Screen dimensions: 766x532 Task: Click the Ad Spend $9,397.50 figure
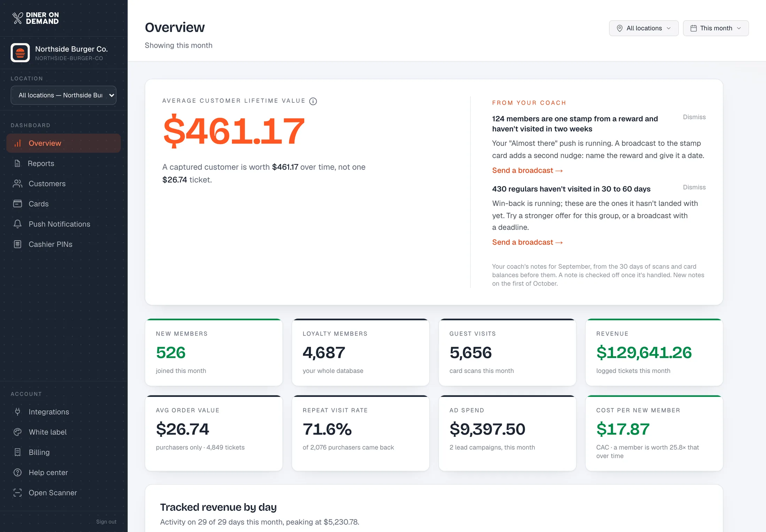coord(487,429)
